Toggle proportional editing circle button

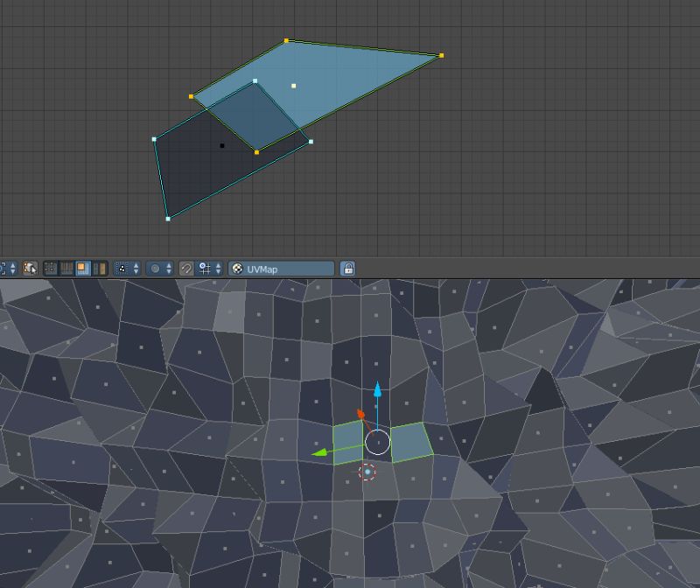tap(154, 267)
